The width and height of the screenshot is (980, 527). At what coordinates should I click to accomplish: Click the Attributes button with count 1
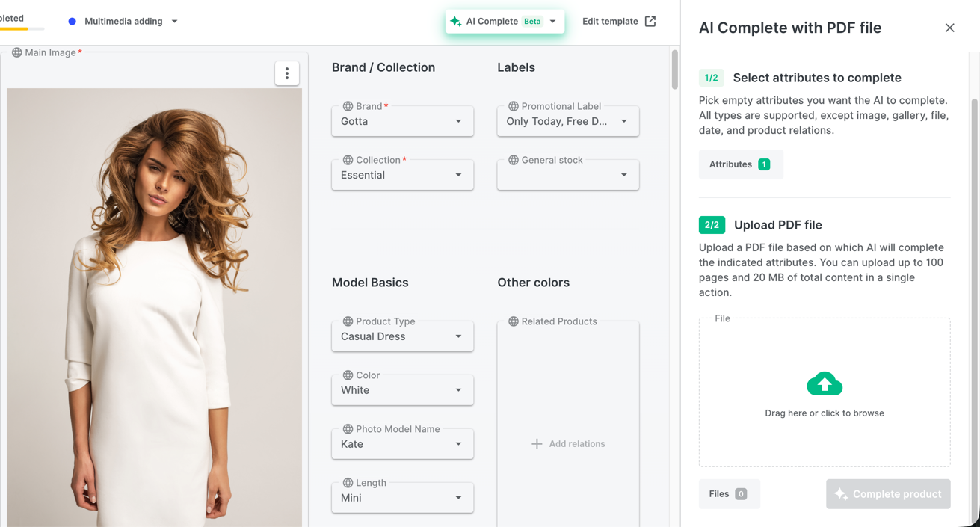click(x=740, y=164)
